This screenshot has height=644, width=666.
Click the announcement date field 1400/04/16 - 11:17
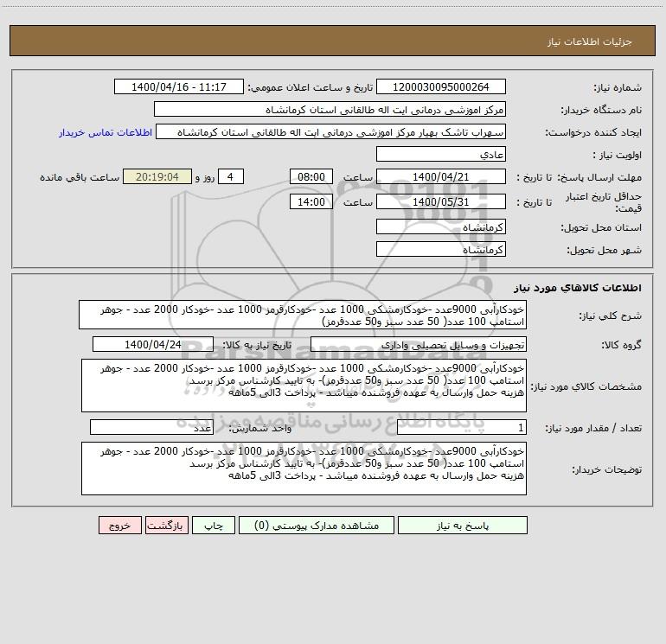coord(179,86)
